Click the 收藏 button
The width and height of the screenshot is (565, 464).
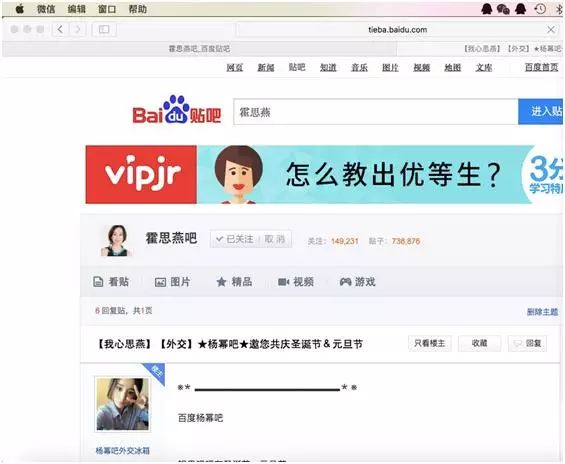coord(480,343)
